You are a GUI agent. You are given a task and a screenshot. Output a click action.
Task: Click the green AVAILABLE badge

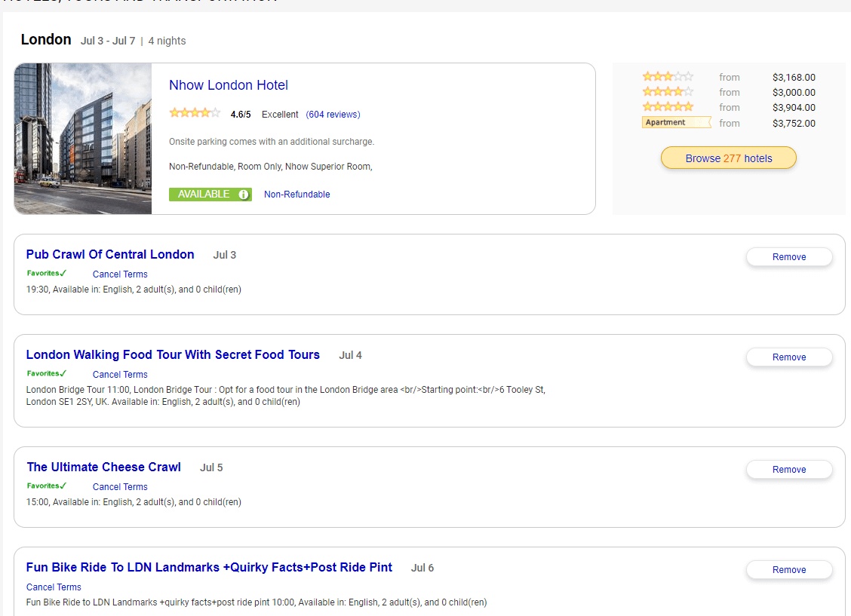coord(210,194)
